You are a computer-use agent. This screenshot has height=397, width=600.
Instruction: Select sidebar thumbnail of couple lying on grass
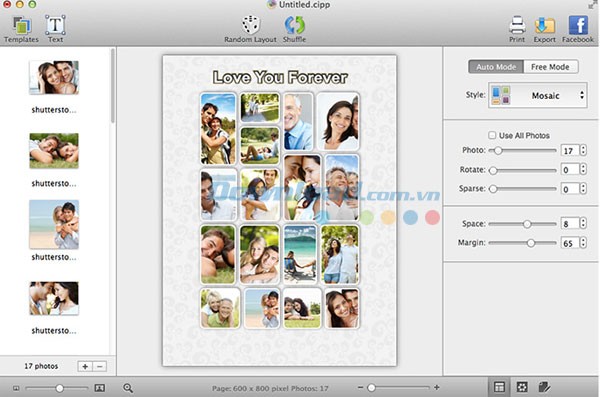54,151
